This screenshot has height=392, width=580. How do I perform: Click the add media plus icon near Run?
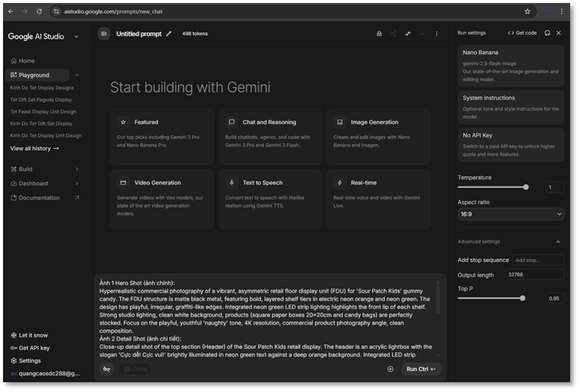(x=390, y=369)
